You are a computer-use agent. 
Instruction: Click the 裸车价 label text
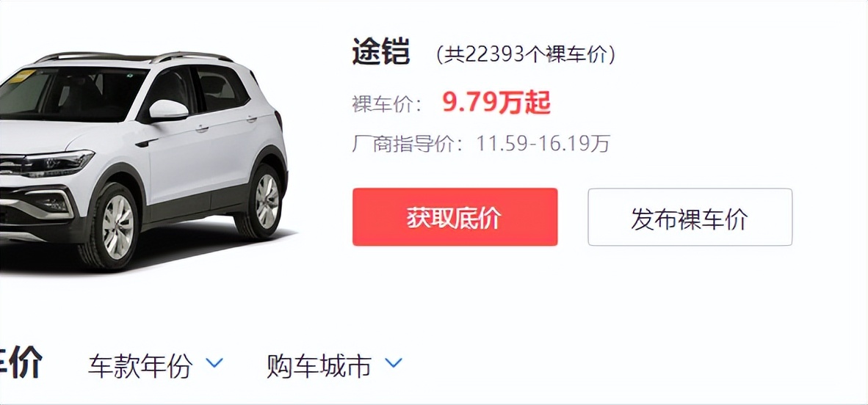(387, 104)
